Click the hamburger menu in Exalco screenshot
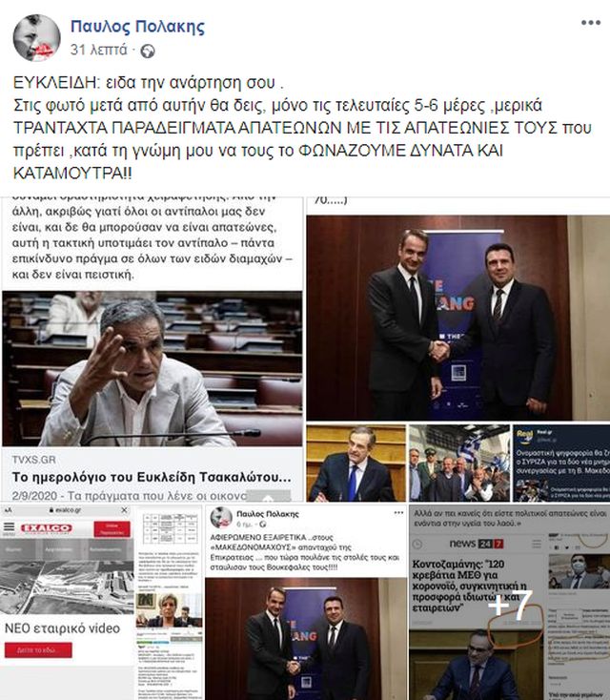610x700 pixels. pos(9,528)
